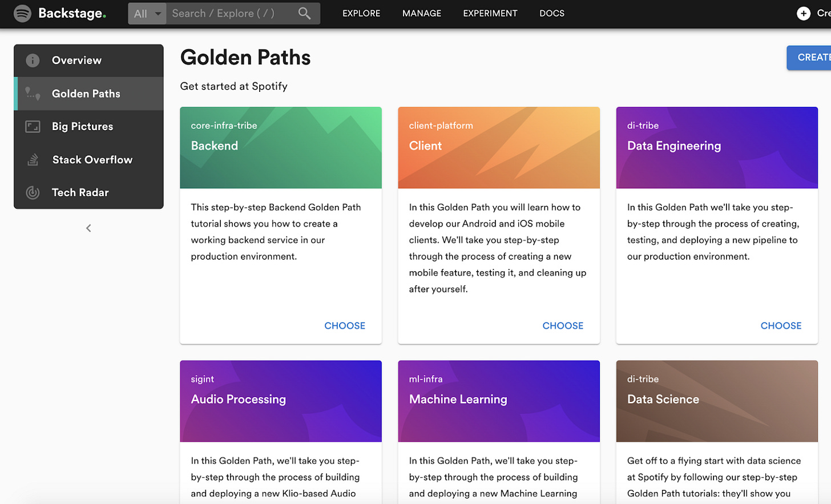
Task: Click the Client card orange header
Action: [499, 148]
